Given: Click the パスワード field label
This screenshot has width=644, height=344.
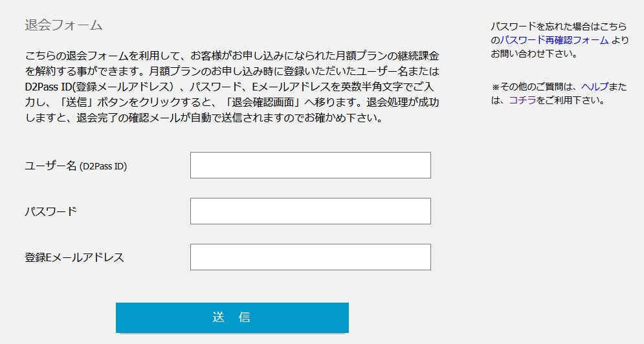Looking at the screenshot, I should [50, 211].
